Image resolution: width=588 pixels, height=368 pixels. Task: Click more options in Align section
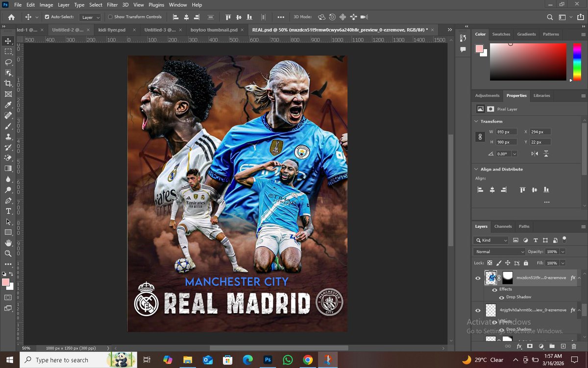click(x=547, y=202)
